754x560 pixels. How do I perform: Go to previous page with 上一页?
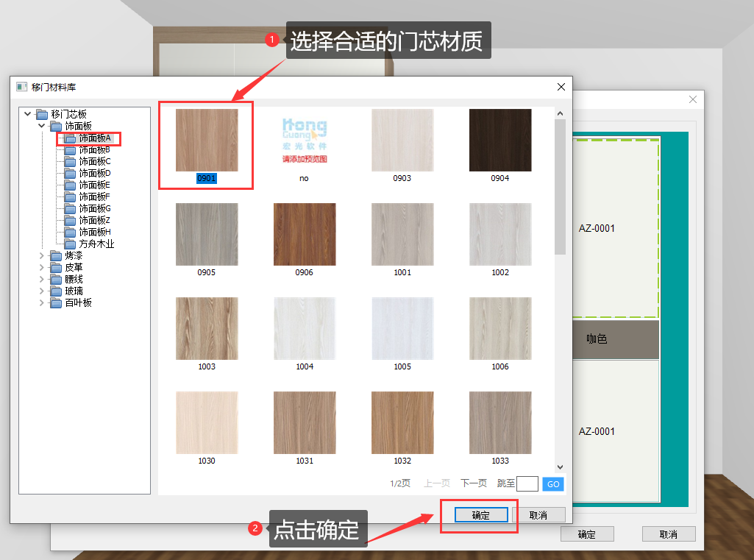437,483
